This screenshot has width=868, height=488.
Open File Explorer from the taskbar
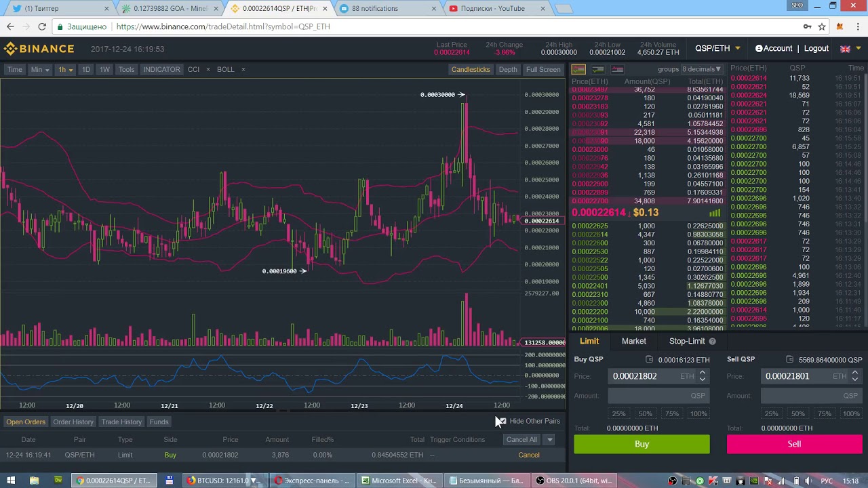click(x=34, y=481)
